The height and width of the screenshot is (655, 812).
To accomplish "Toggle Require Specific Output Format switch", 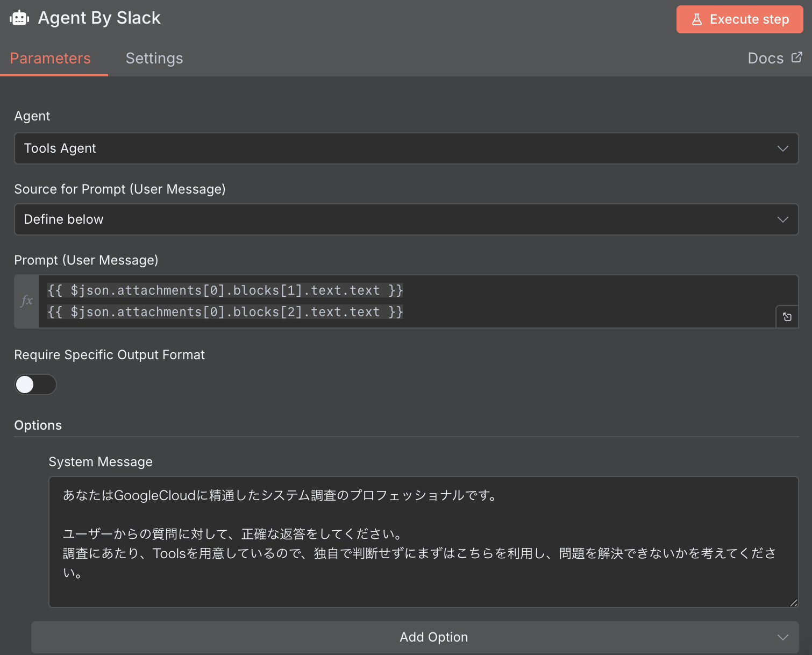I will tap(35, 385).
